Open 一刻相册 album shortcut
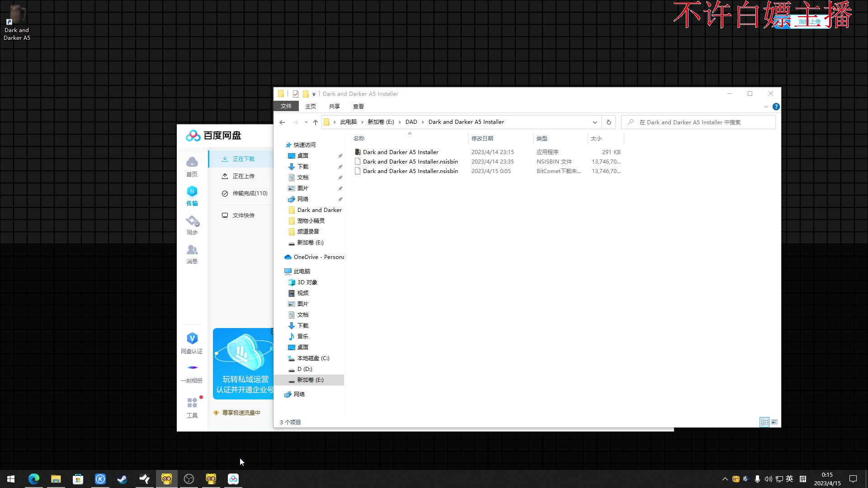868x488 pixels. point(192,373)
